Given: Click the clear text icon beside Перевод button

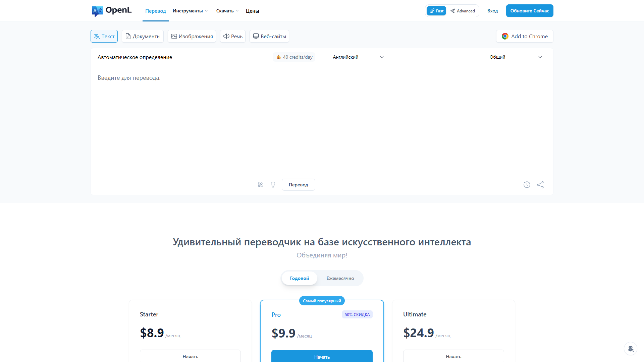Looking at the screenshot, I should click(x=260, y=185).
